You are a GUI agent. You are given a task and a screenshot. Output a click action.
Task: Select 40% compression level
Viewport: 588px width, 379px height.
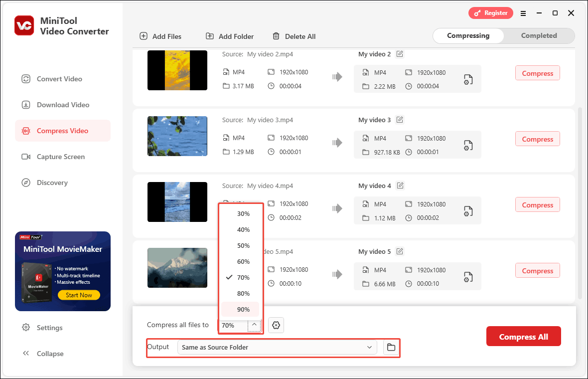(240, 230)
